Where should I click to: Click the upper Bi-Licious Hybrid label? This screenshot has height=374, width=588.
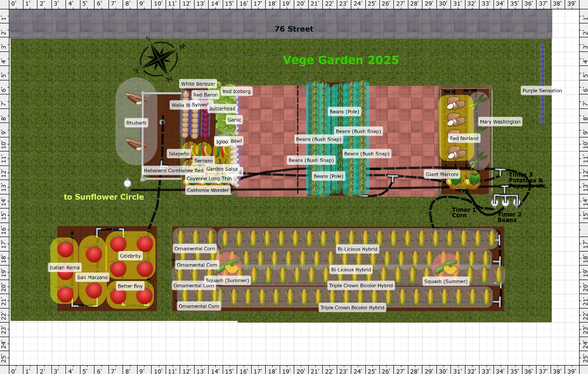pos(357,249)
